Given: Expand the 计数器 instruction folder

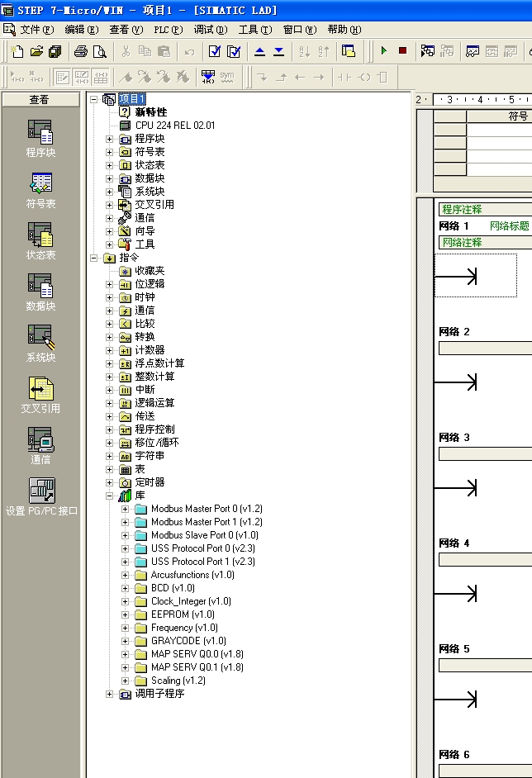Looking at the screenshot, I should click(109, 350).
